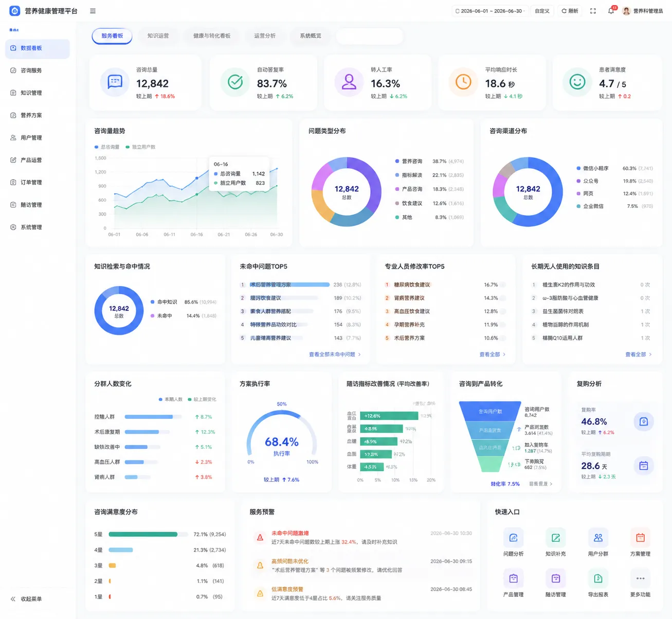Open 导出报表 quick entry icon
The height and width of the screenshot is (619, 672).
click(598, 578)
